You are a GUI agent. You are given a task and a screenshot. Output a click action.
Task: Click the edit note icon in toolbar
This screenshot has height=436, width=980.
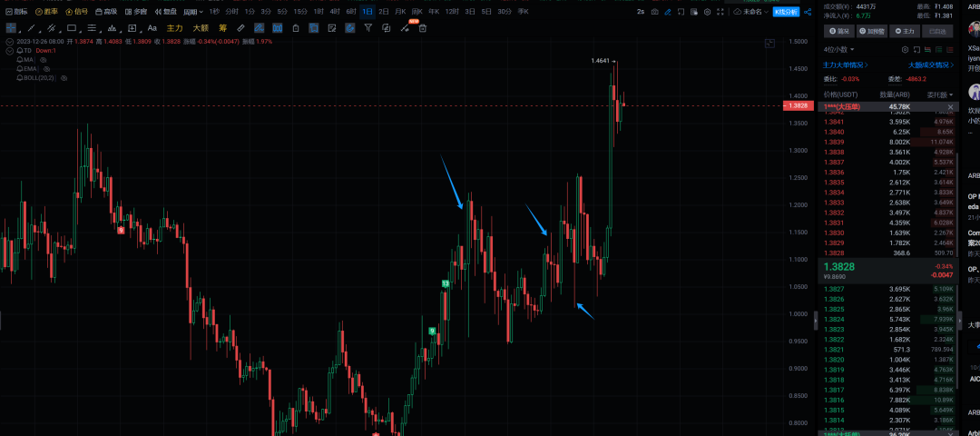(x=332, y=28)
